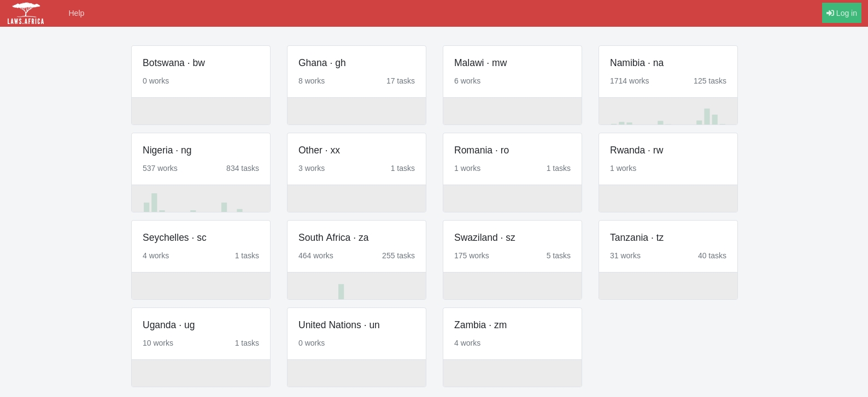Click the Laws.Africa tree logo

point(26,13)
